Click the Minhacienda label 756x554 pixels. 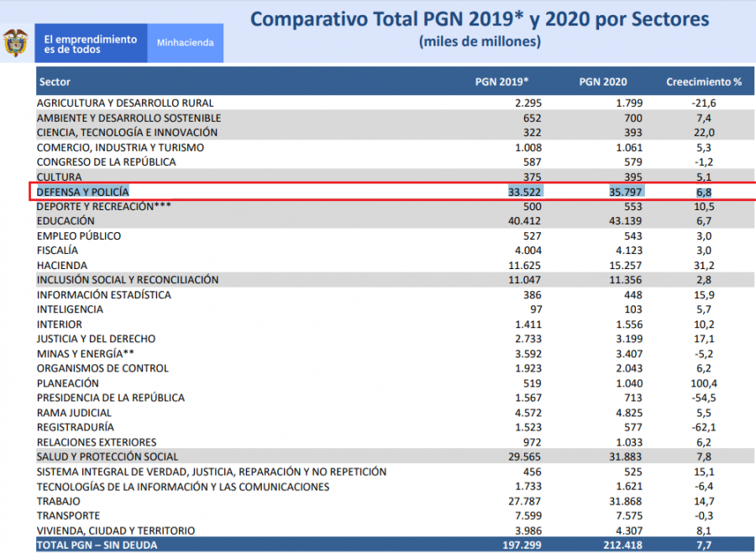click(185, 44)
